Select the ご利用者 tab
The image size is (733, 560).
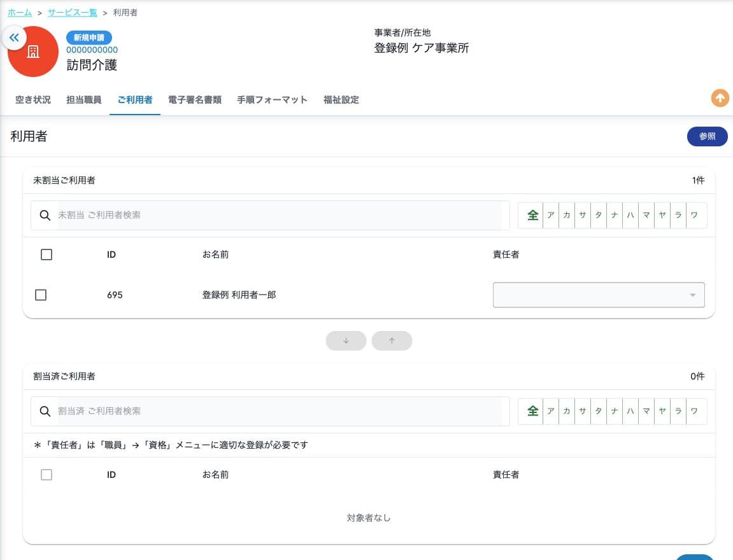pyautogui.click(x=134, y=100)
